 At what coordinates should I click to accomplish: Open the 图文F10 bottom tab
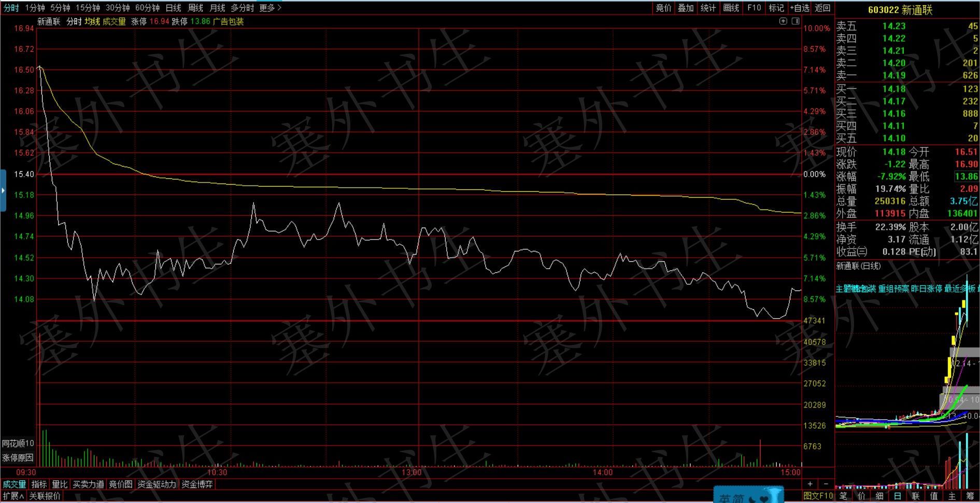pos(818,496)
